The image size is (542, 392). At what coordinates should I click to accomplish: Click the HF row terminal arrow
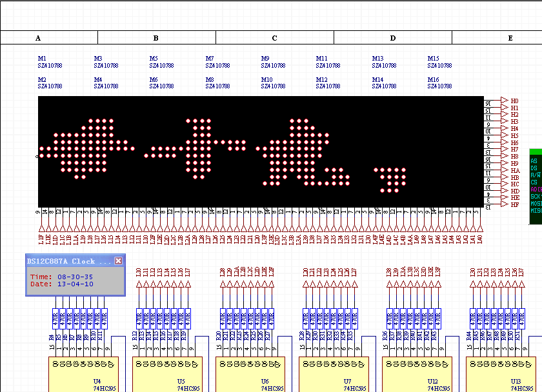click(x=505, y=204)
